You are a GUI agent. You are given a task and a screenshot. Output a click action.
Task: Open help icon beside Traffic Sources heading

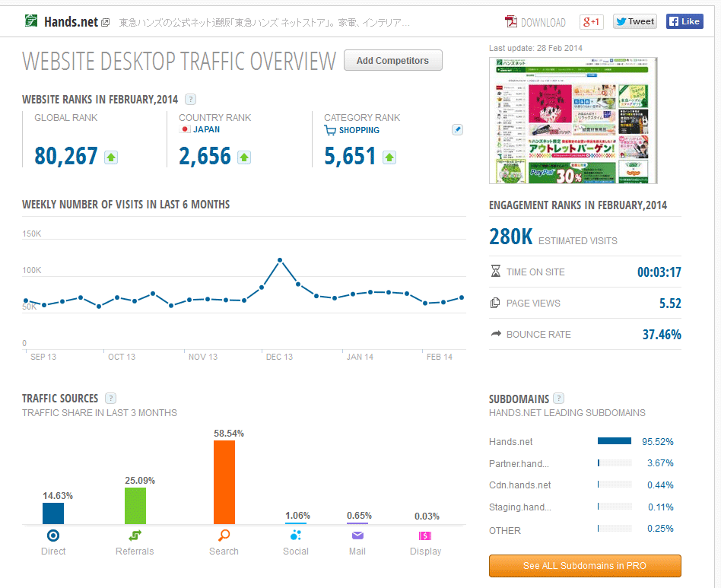111,398
